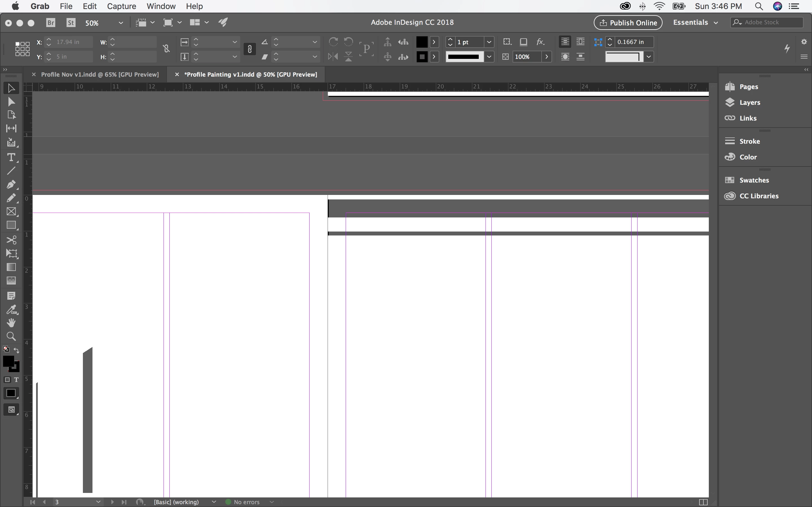Switch to Profile Nov v1.indd tab
Screen dimensions: 812x507
100,74
